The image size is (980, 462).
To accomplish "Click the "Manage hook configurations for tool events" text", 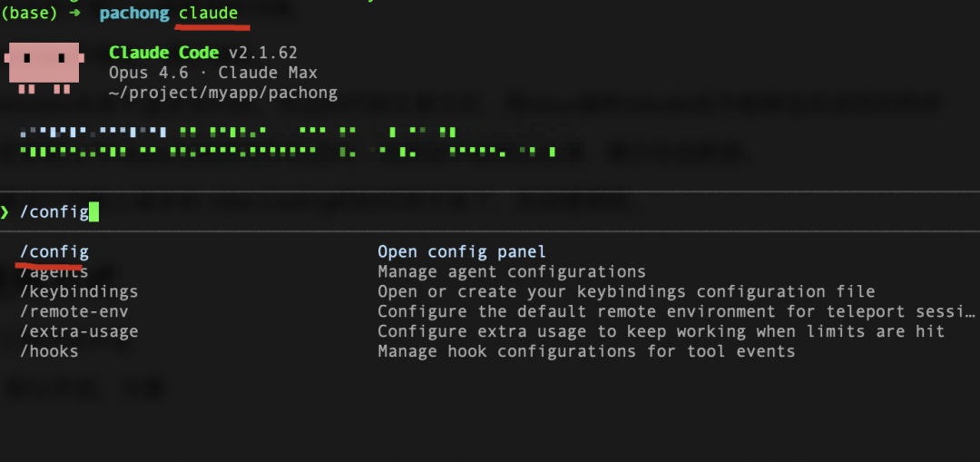I will [586, 351].
